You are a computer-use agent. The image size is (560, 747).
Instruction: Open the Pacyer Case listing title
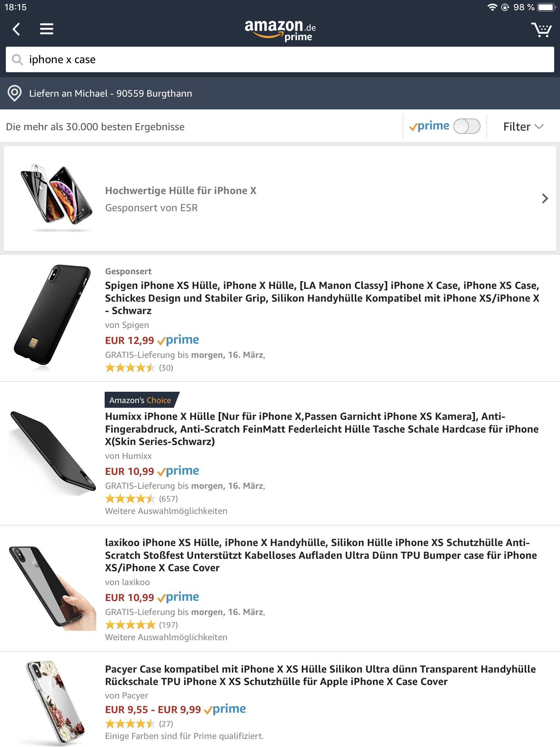(320, 675)
